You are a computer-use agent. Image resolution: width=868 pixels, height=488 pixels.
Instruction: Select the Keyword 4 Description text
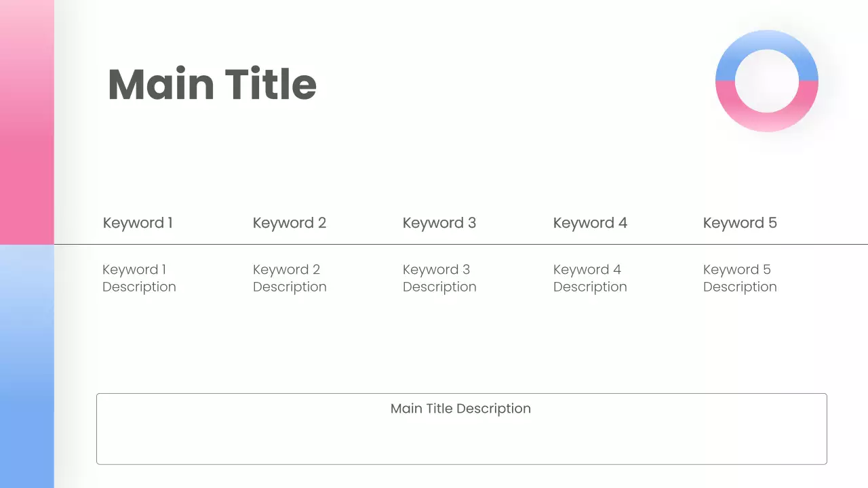[x=590, y=279]
